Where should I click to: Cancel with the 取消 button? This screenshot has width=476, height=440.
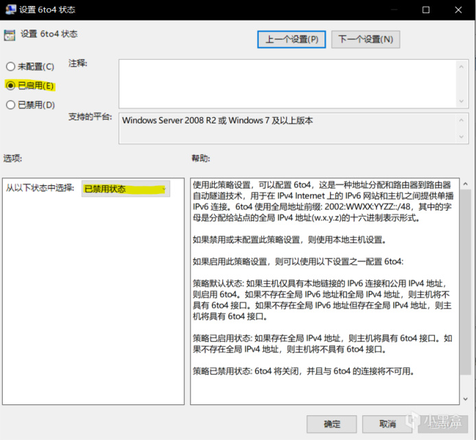pos(387,424)
